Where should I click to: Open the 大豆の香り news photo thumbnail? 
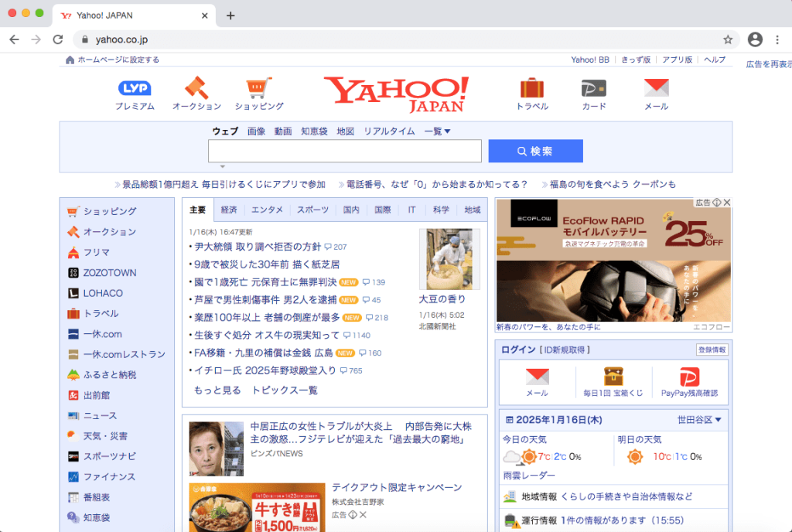(449, 259)
